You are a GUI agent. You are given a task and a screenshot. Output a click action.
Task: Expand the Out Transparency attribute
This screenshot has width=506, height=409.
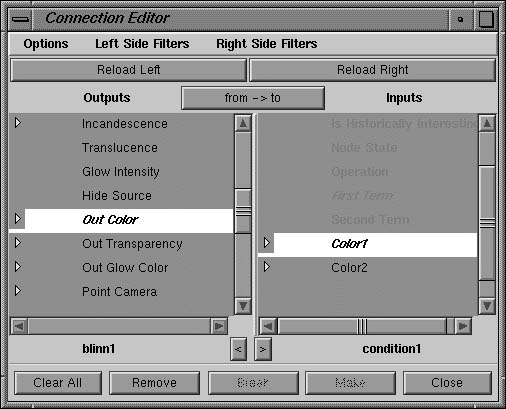[18, 243]
